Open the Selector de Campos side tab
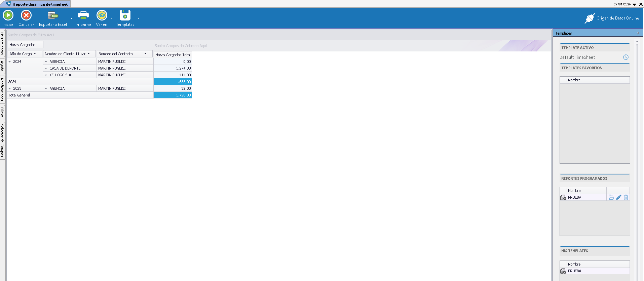Image resolution: width=644 pixels, height=281 pixels. click(x=2, y=140)
